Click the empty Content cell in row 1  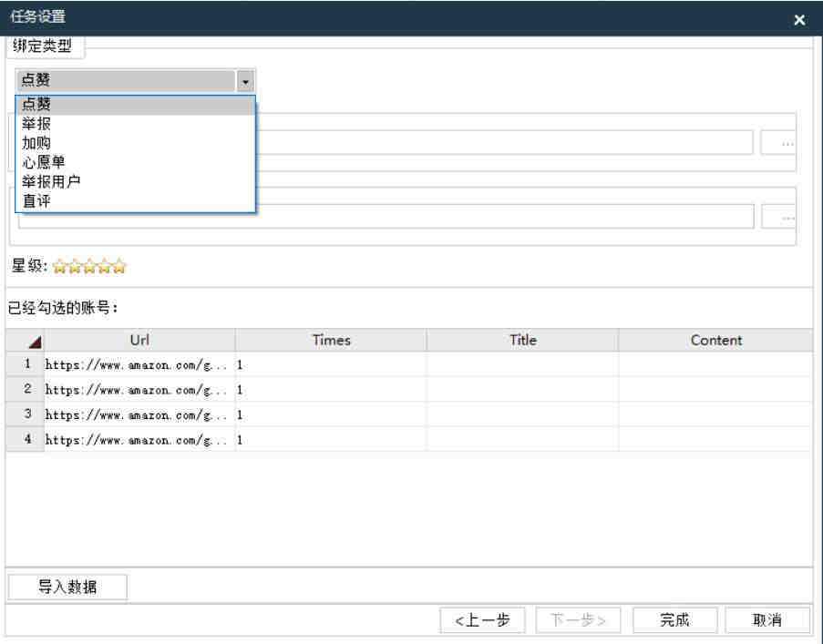click(716, 365)
